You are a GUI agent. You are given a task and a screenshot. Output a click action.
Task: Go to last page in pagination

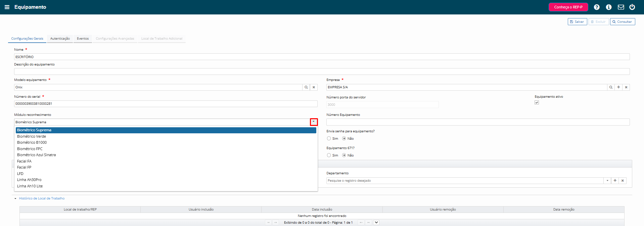click(368, 223)
